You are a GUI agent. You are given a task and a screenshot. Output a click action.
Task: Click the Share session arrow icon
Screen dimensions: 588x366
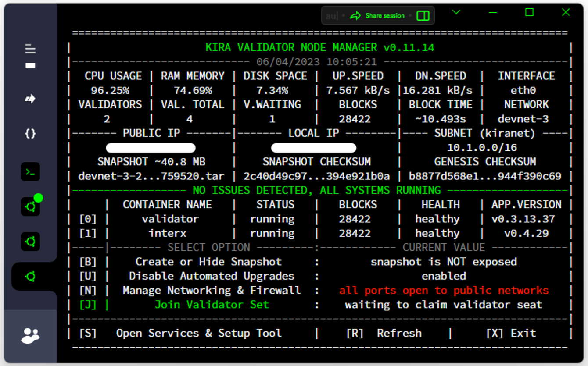(x=355, y=16)
